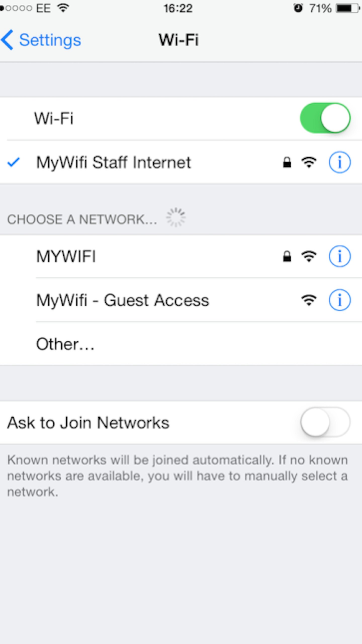Tap lock icon beside MyWifi Staff Internet
The width and height of the screenshot is (362, 644).
point(287,162)
